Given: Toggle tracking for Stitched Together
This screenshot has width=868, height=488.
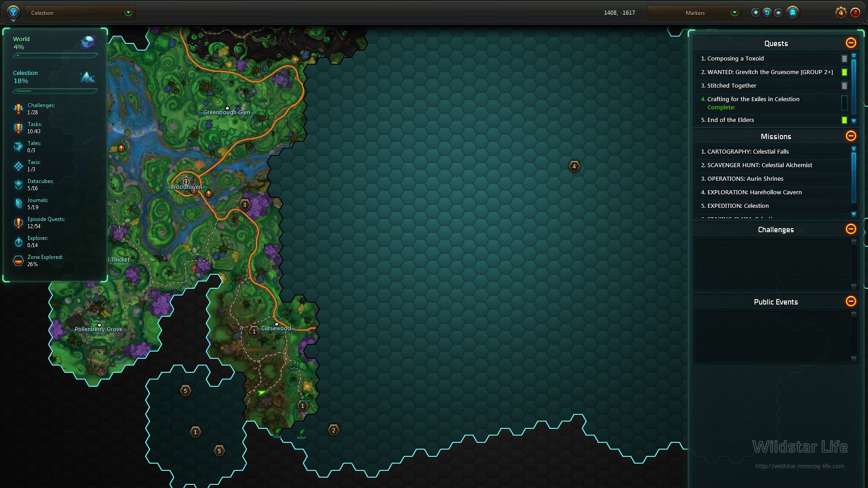Looking at the screenshot, I should [844, 86].
